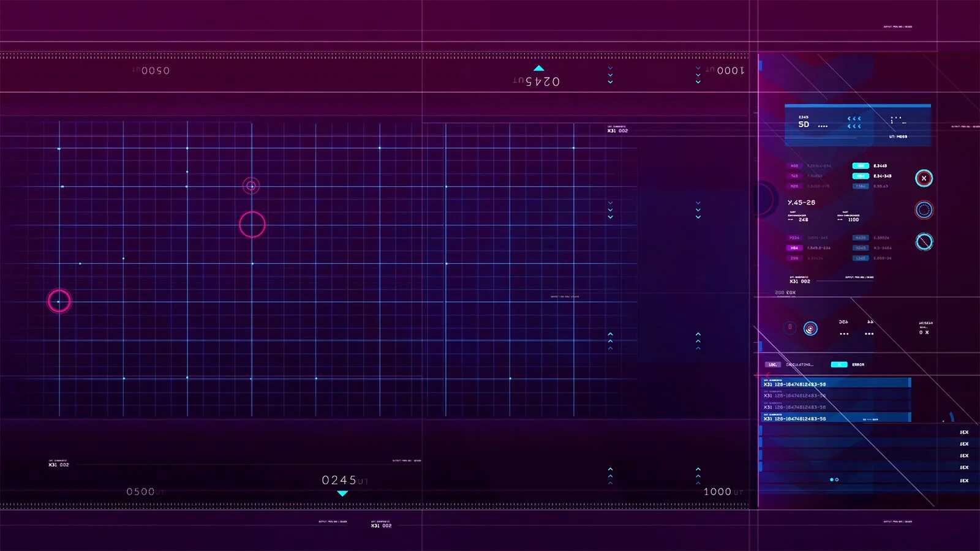Toggle the purple M20 tag
Screen dimensions: 980x551
tap(794, 186)
